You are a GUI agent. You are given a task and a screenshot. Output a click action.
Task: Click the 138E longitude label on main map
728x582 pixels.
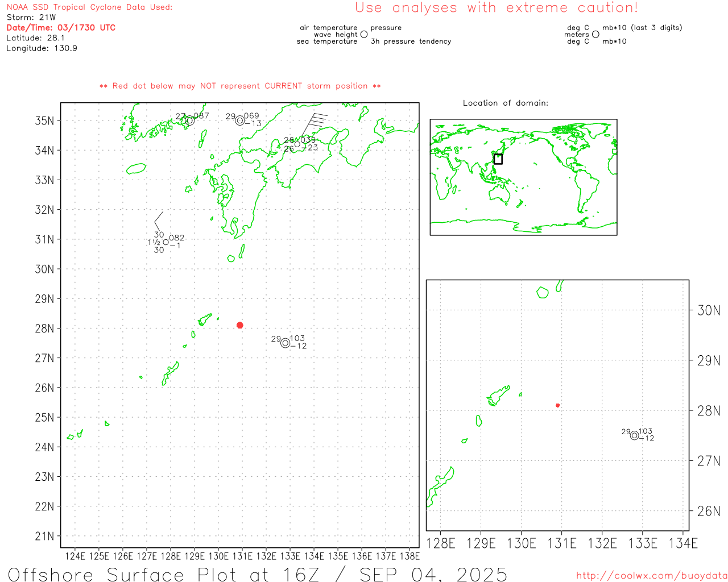pyautogui.click(x=409, y=556)
